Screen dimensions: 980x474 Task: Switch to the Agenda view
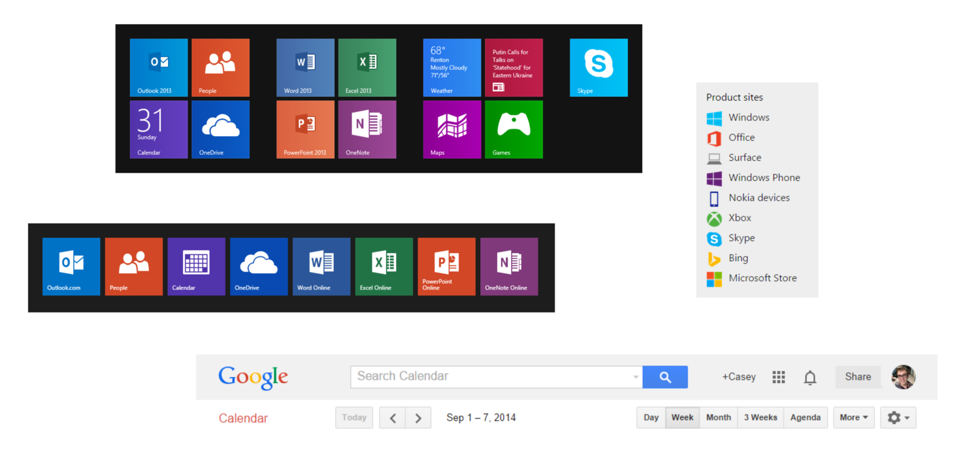806,418
